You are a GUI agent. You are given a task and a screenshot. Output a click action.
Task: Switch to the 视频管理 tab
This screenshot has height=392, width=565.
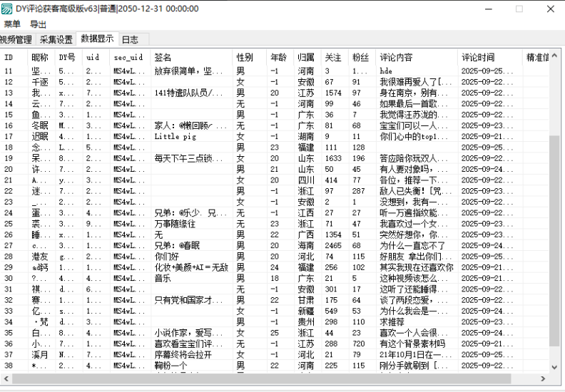pos(16,39)
